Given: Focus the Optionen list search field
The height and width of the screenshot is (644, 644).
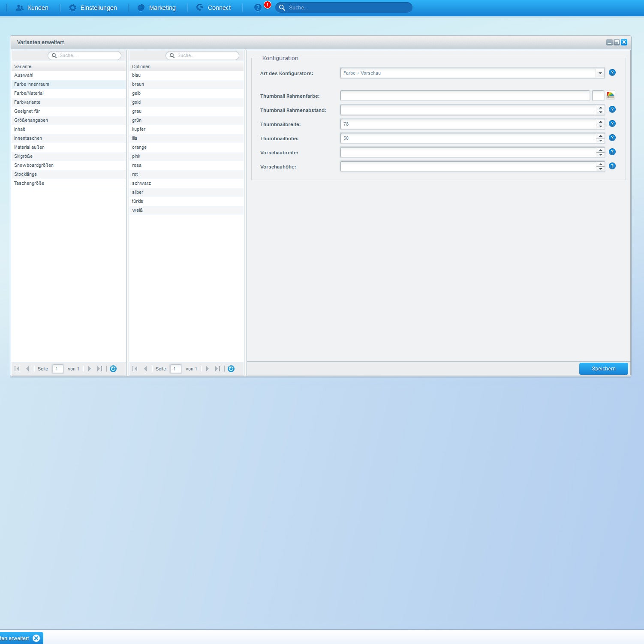Looking at the screenshot, I should [202, 55].
